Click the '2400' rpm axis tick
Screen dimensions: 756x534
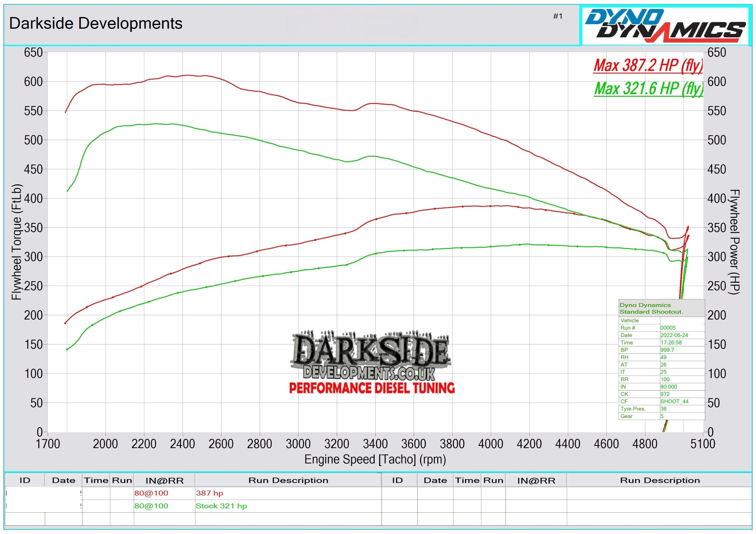click(x=182, y=444)
